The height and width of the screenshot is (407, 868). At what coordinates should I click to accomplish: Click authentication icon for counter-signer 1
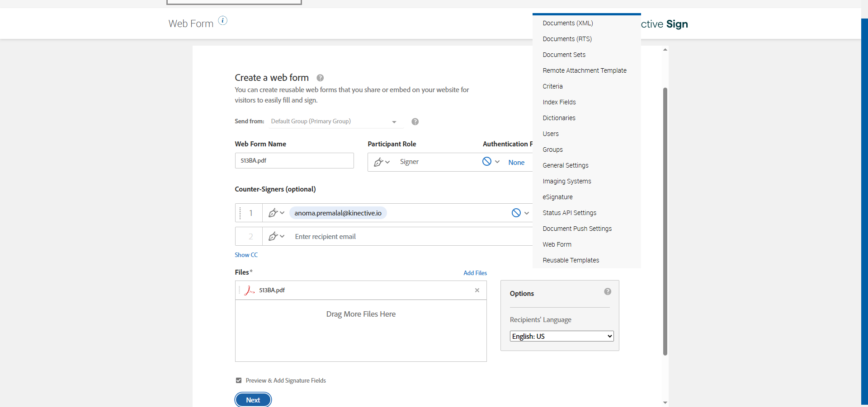coord(516,213)
